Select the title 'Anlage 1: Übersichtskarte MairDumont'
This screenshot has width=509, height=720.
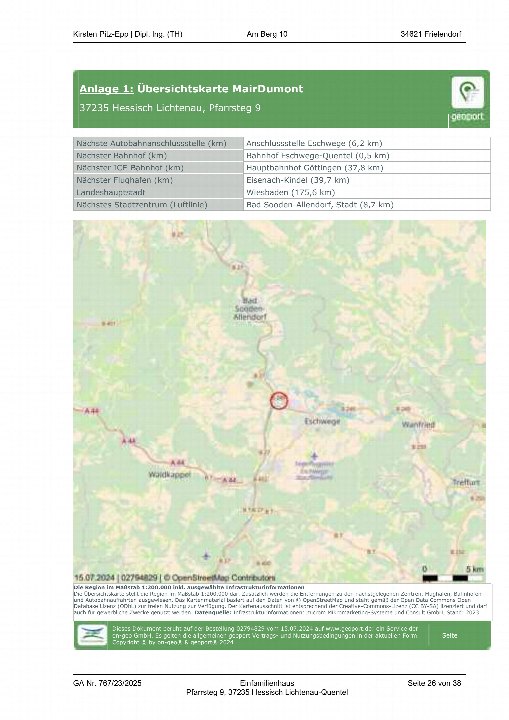click(191, 89)
